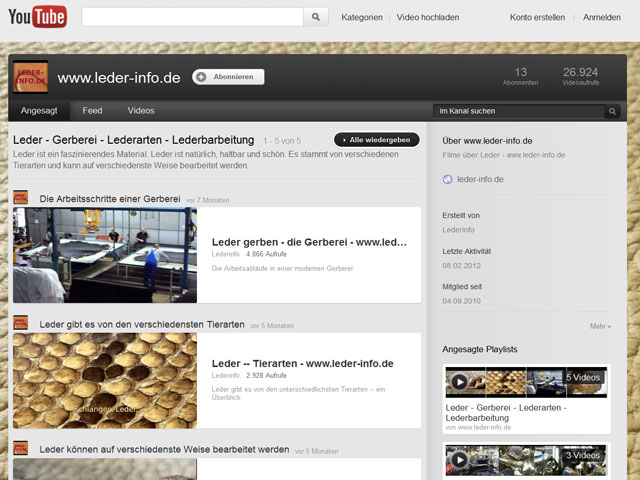Image resolution: width=640 pixels, height=480 pixels.
Task: Click the magnifier search button in header
Action: coord(316,17)
